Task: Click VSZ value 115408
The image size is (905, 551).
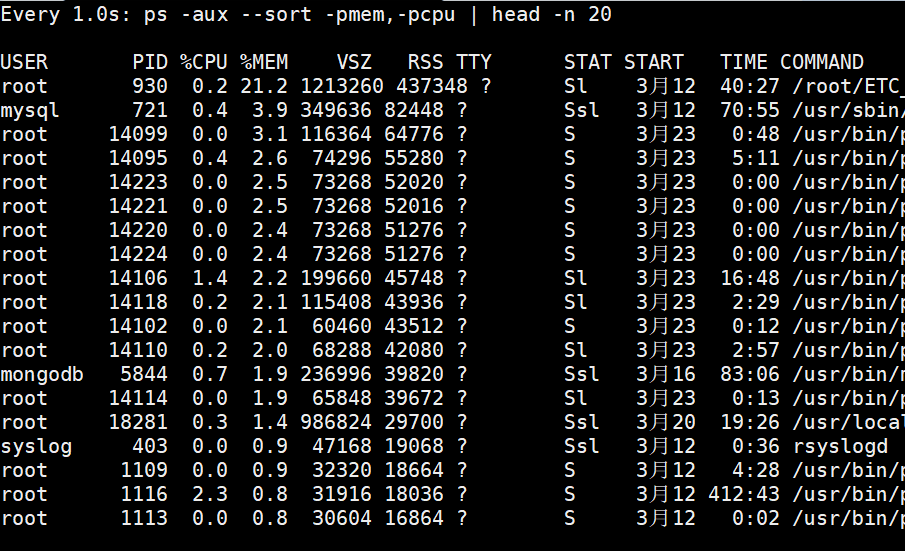Action: click(x=336, y=302)
